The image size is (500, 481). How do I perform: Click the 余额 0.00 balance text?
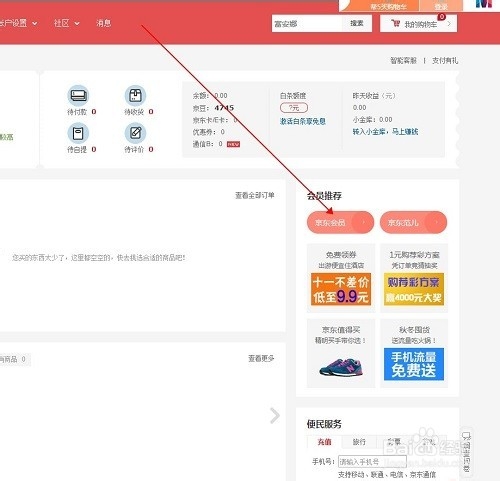210,96
